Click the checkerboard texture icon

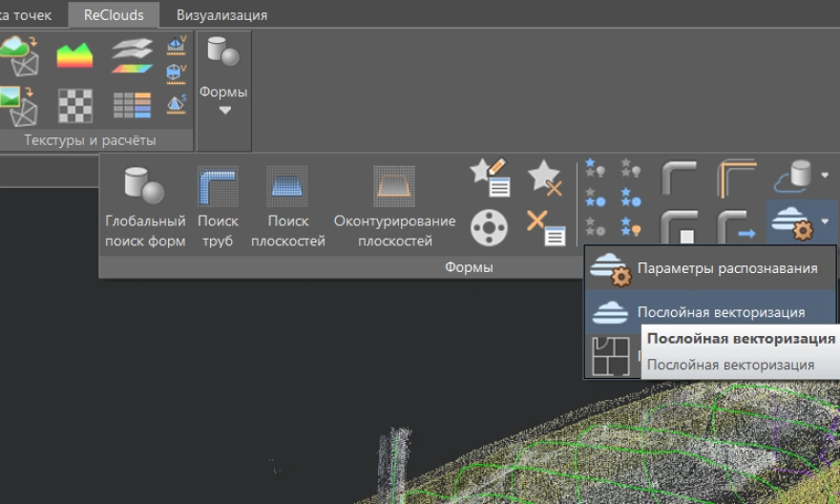coord(74,104)
